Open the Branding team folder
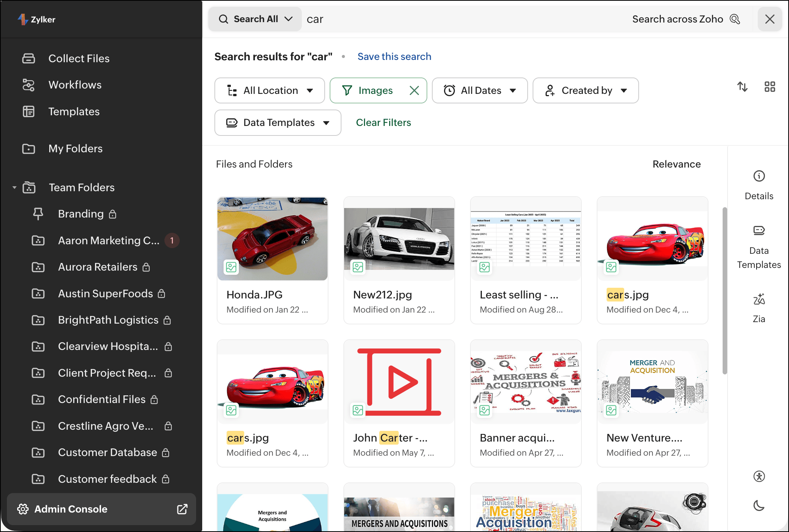Image resolution: width=789 pixels, height=532 pixels. click(81, 214)
